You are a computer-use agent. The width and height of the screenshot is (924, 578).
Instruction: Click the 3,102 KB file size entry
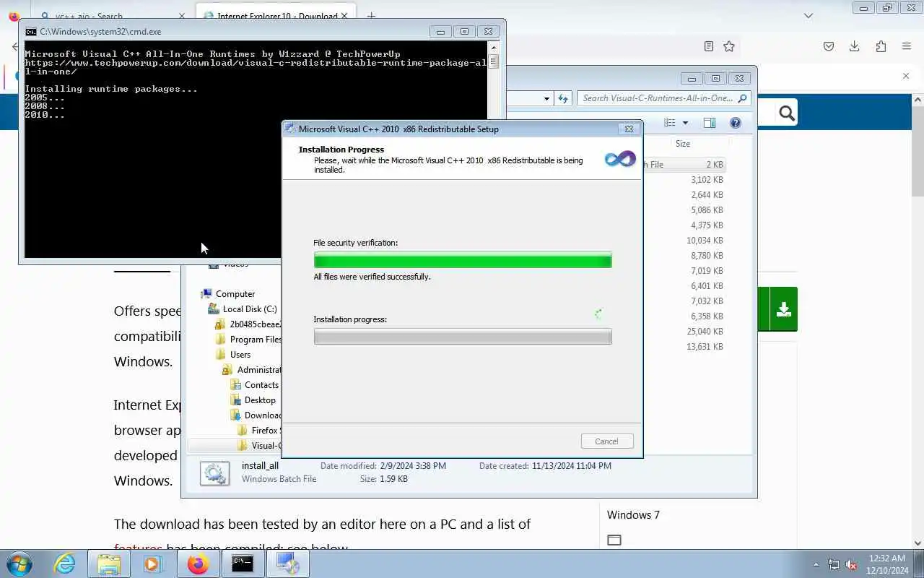(x=707, y=180)
